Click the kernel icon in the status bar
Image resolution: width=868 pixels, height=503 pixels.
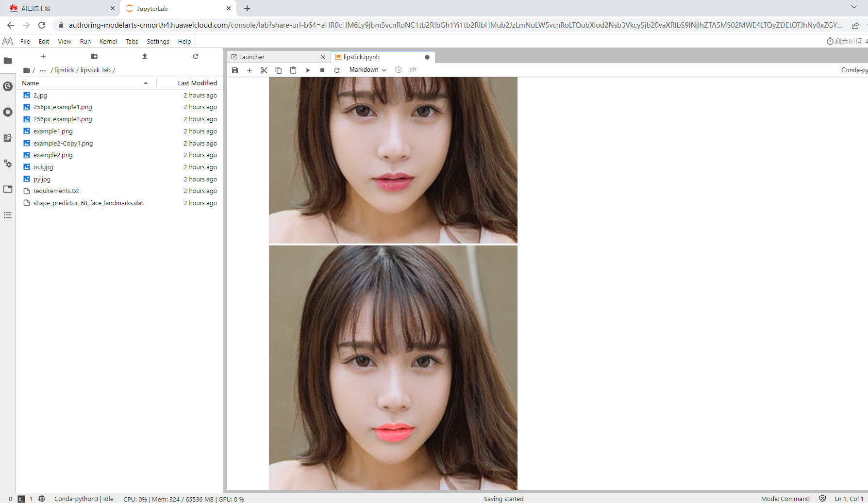click(x=42, y=499)
